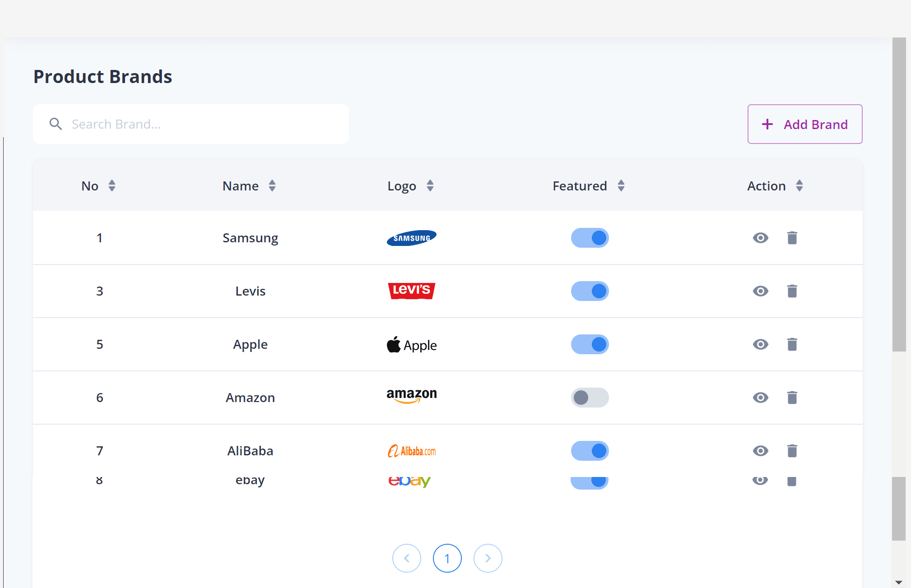This screenshot has width=911, height=588.
Task: Click the scrollbar down arrow
Action: point(899,583)
